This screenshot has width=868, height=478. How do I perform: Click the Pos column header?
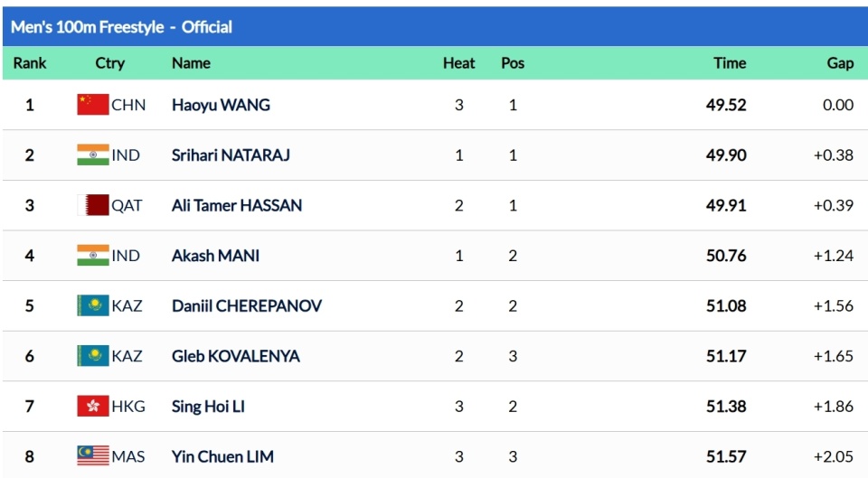(x=513, y=63)
